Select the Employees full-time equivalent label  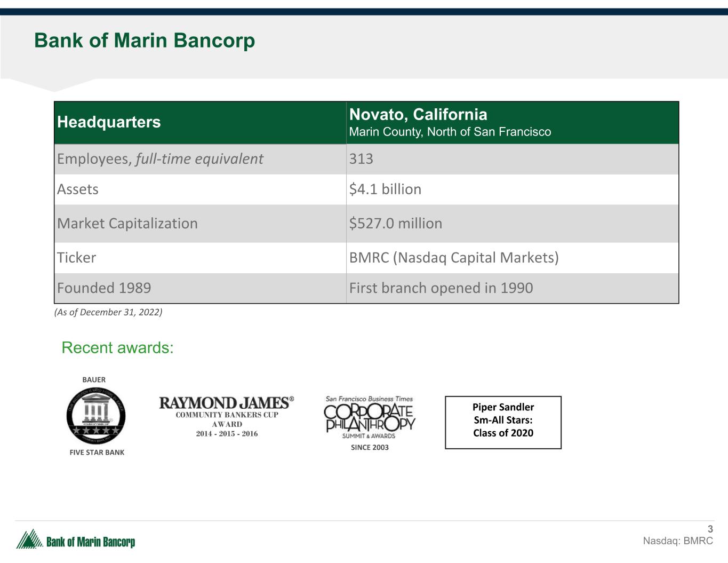[x=160, y=159]
